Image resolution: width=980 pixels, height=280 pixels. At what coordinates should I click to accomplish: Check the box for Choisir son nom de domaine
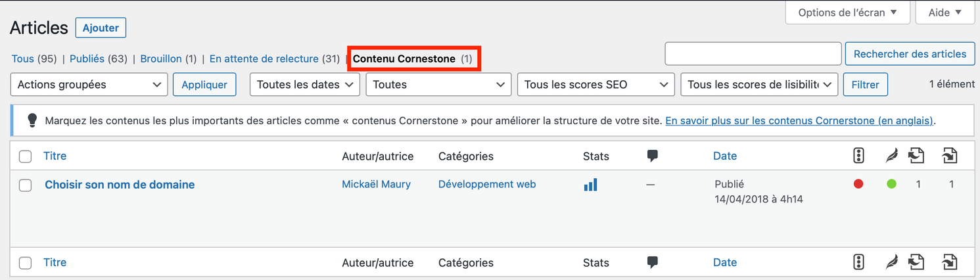click(26, 185)
